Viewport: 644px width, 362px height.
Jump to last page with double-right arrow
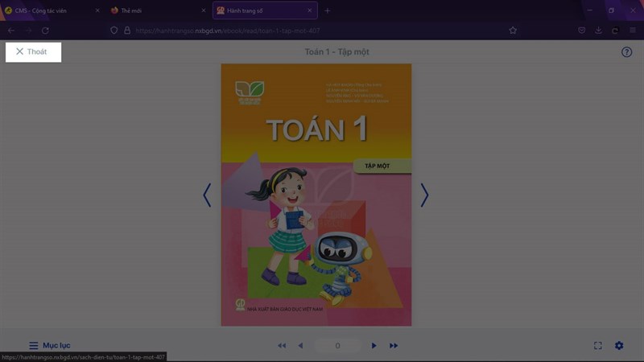tap(394, 345)
